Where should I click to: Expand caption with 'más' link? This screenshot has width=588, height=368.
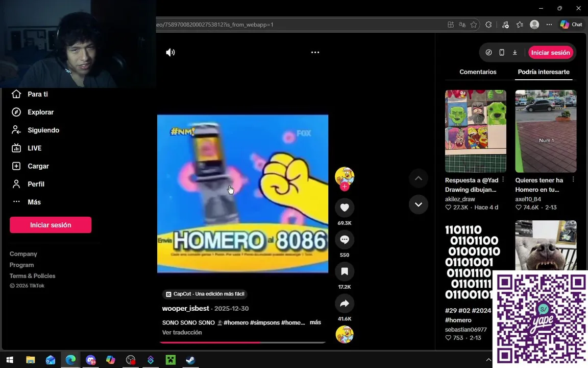tap(315, 323)
